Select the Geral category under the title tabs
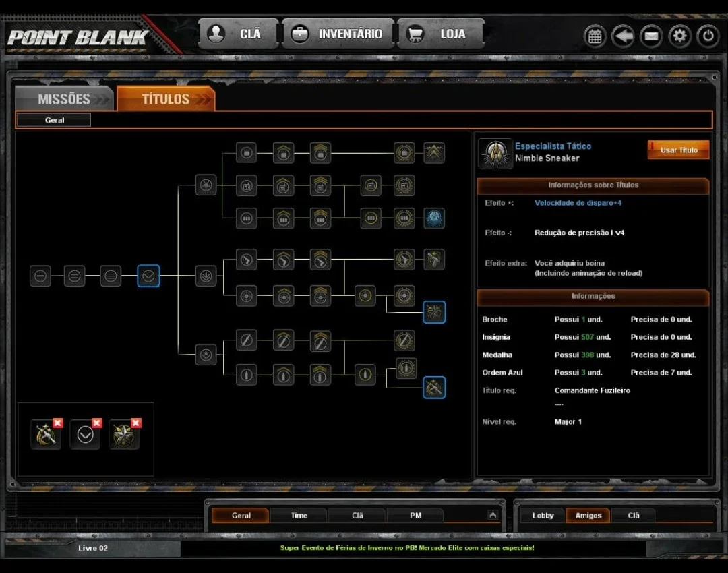Screen dimensions: 728x573 (x=55, y=120)
